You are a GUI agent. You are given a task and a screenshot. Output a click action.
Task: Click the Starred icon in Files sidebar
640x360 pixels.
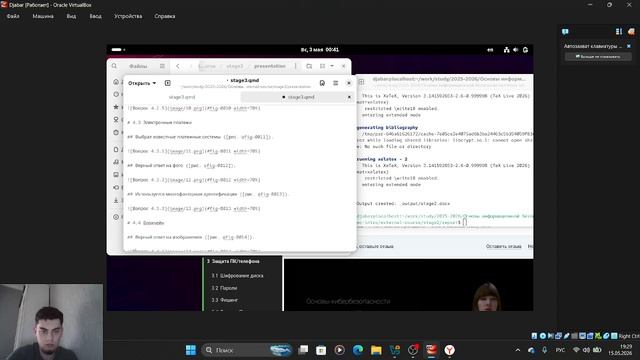[x=116, y=107]
